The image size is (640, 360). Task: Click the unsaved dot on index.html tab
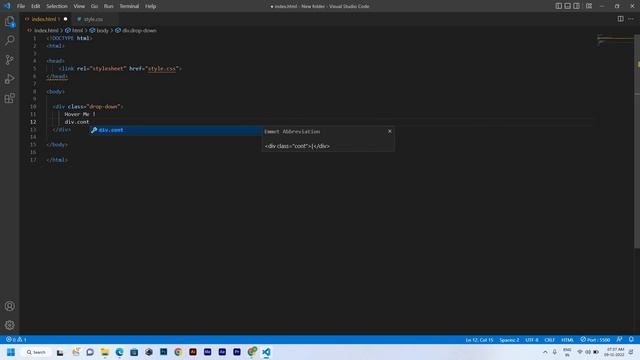click(x=65, y=19)
